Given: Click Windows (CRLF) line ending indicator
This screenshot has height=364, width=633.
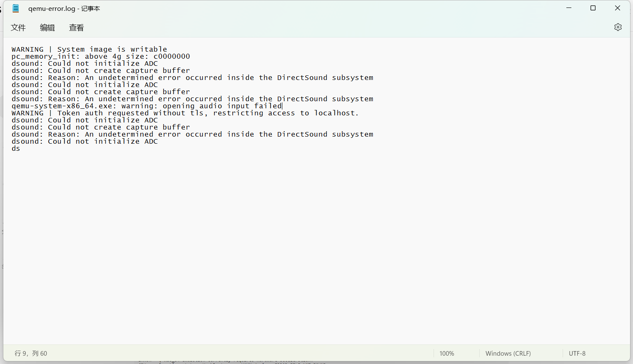Looking at the screenshot, I should pos(508,353).
